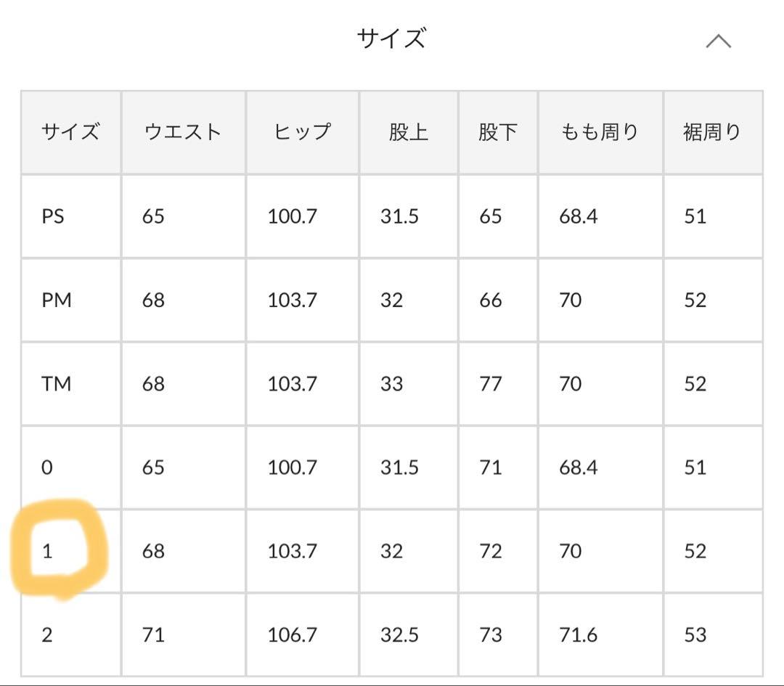Collapse the サイズ section chevron
The width and height of the screenshot is (784, 686).
tap(718, 41)
